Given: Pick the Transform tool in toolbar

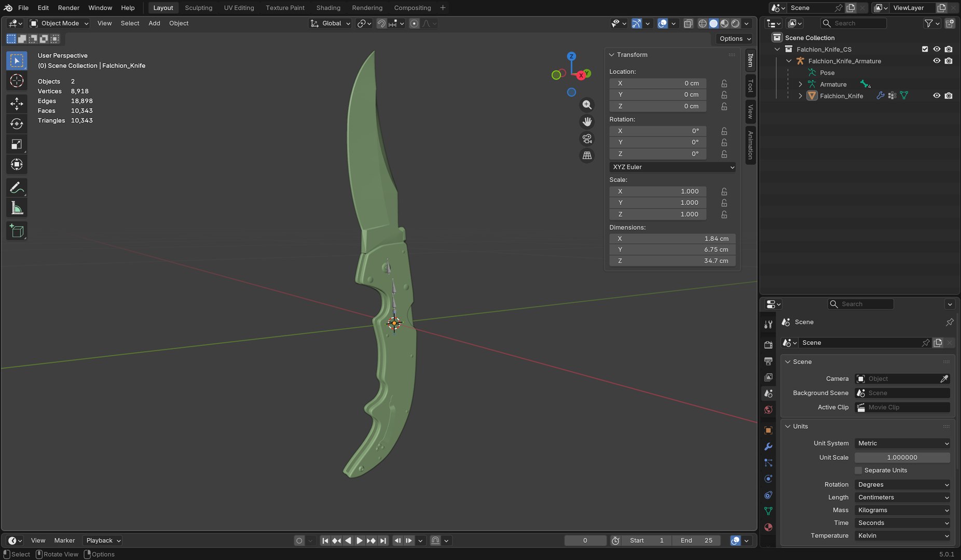Looking at the screenshot, I should click(17, 164).
